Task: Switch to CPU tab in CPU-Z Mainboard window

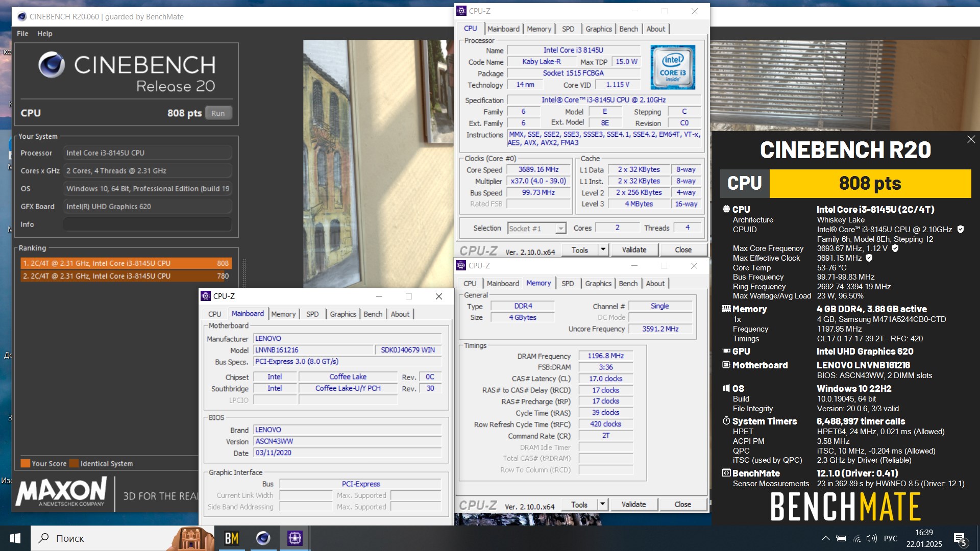Action: click(215, 314)
